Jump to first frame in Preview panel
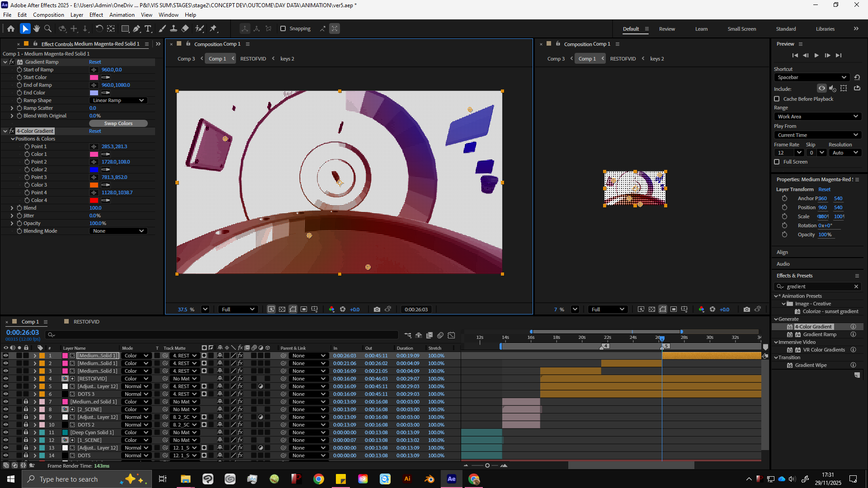Image resolution: width=868 pixels, height=488 pixels. click(x=795, y=55)
